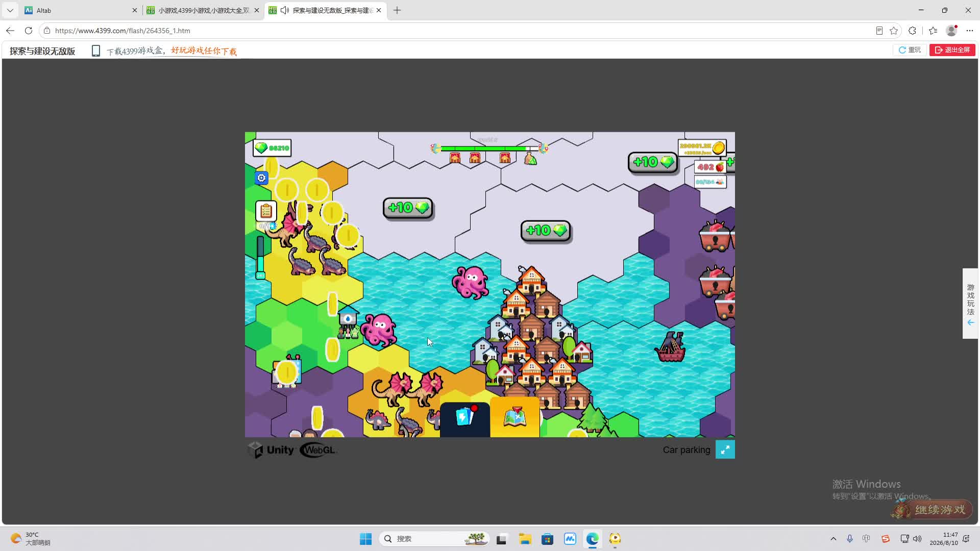Click the taskbar search box

click(434, 539)
